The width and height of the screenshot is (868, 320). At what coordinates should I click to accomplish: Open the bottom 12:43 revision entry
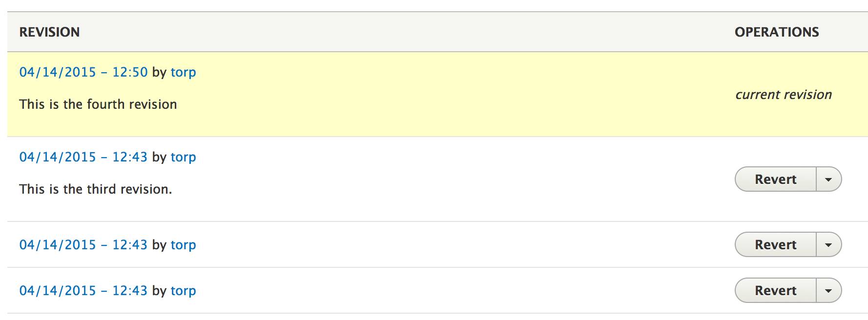click(83, 290)
